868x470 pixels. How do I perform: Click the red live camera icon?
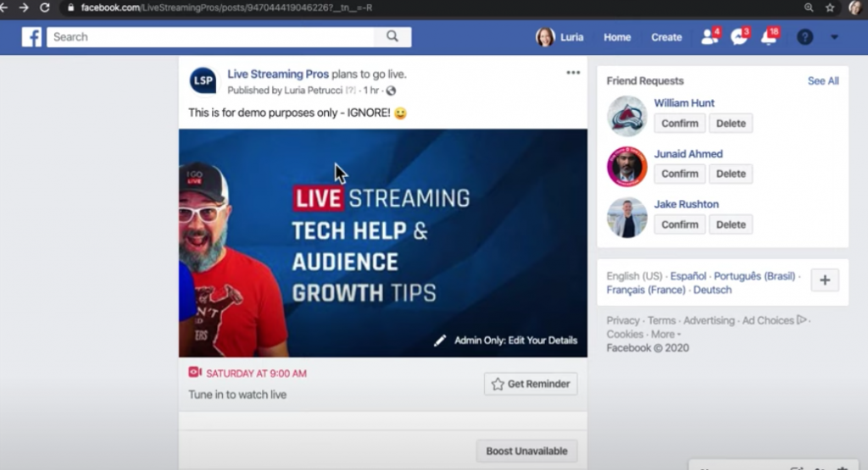point(195,372)
